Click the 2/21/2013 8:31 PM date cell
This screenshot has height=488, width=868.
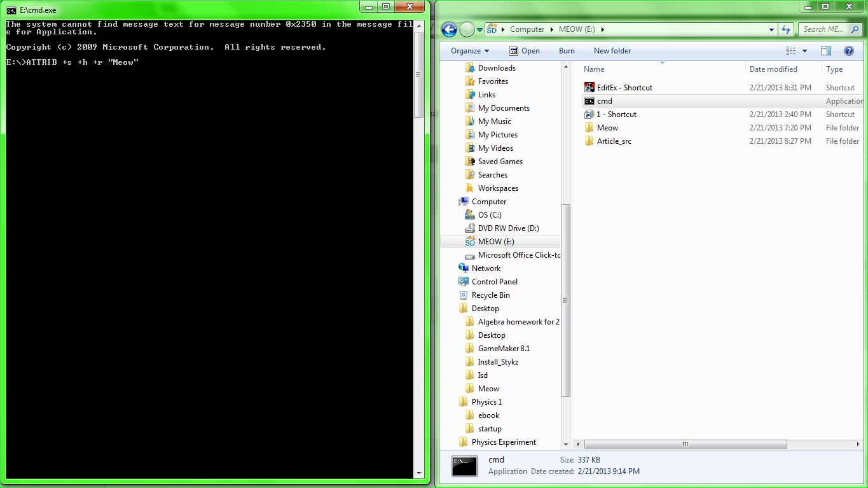point(780,88)
